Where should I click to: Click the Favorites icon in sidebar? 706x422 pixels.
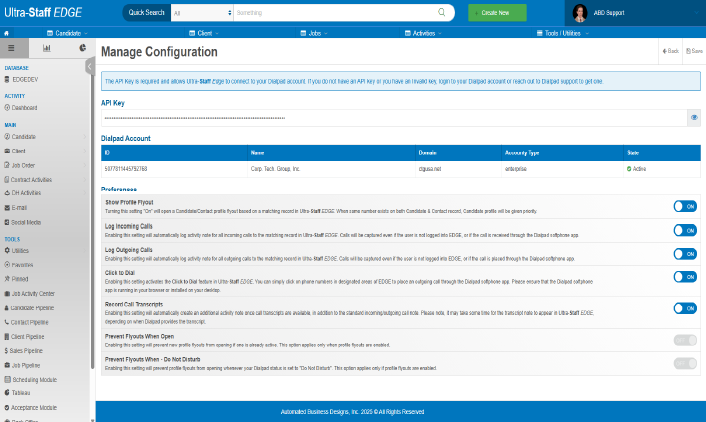(7, 265)
